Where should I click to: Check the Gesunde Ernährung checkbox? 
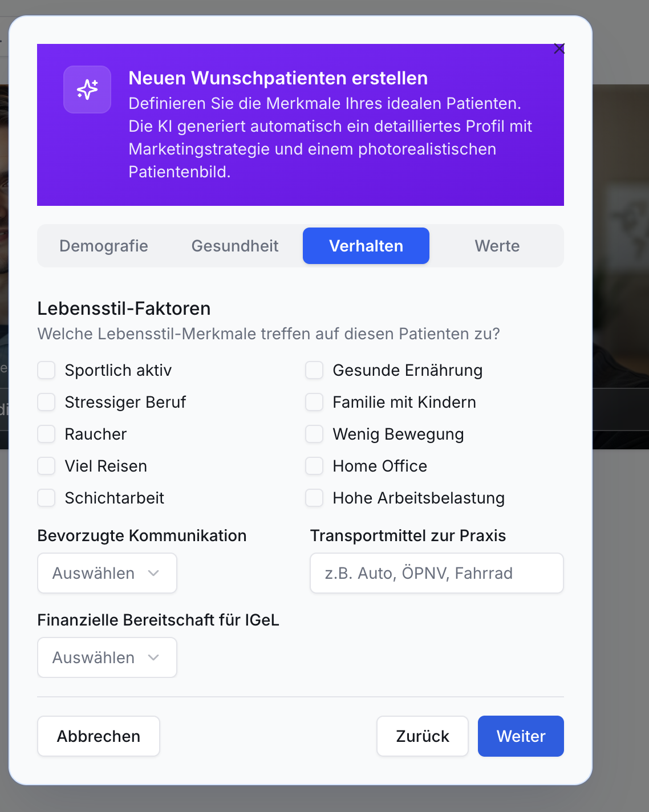coord(314,370)
